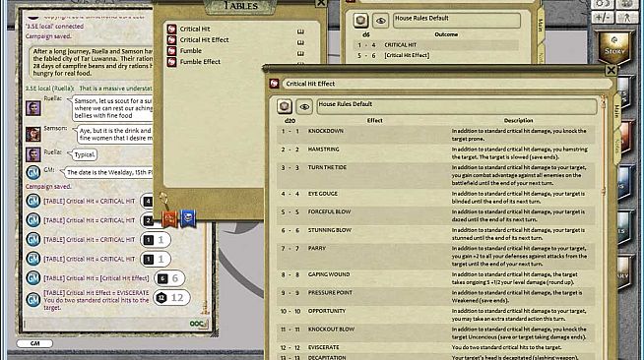Toggle result visibility eye in Critical Hit window
The image size is (644, 360).
pos(381,21)
